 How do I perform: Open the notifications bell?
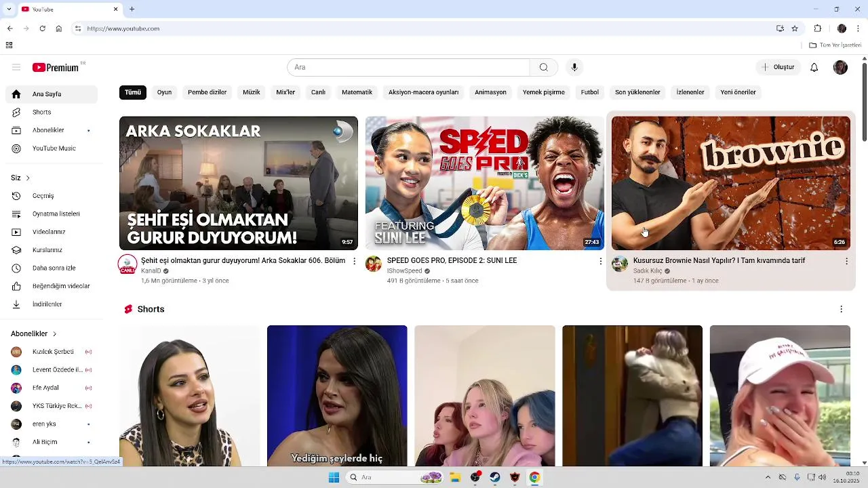click(814, 67)
